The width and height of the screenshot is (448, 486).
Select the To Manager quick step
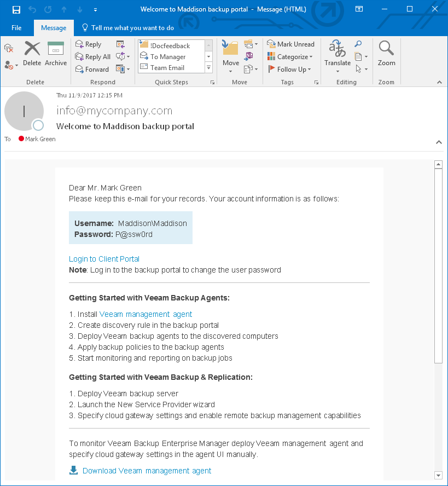171,57
